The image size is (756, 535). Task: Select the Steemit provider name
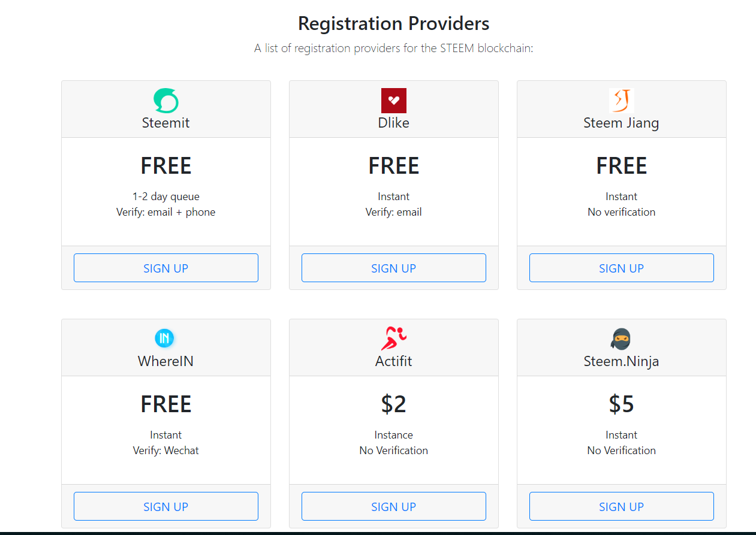point(165,123)
